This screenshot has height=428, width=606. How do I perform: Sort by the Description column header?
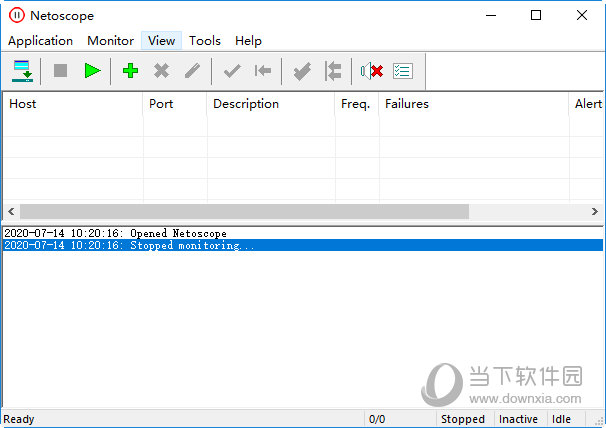271,104
